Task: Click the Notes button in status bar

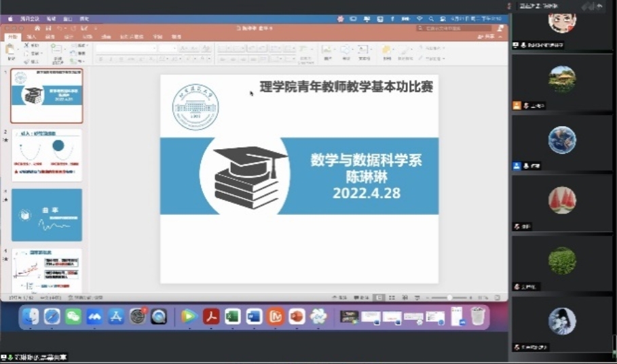Action: (343, 298)
